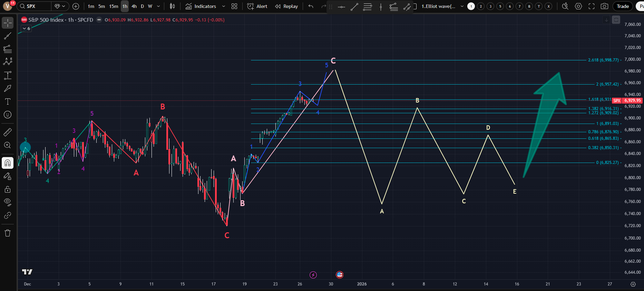Hide all drawings with eye icon
The width and height of the screenshot is (644, 291).
click(8, 202)
